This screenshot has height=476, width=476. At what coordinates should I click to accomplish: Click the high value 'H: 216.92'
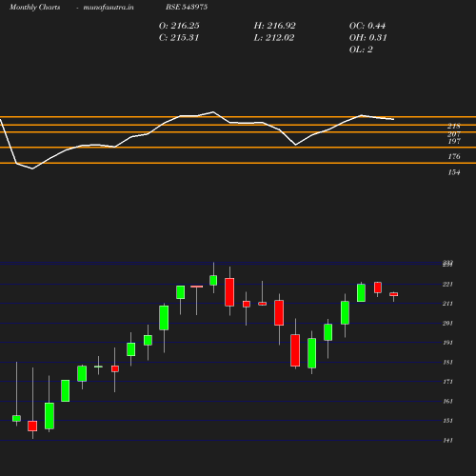(275, 26)
